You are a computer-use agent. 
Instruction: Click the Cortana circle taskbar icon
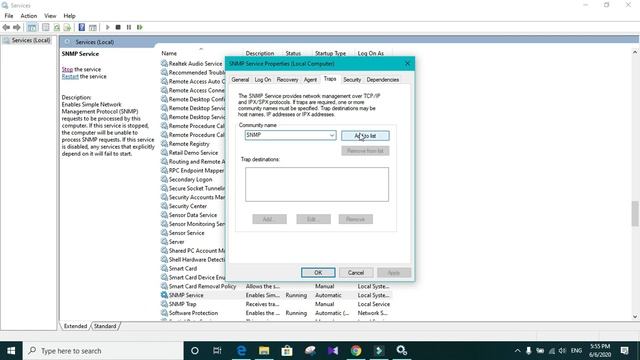tap(195, 351)
